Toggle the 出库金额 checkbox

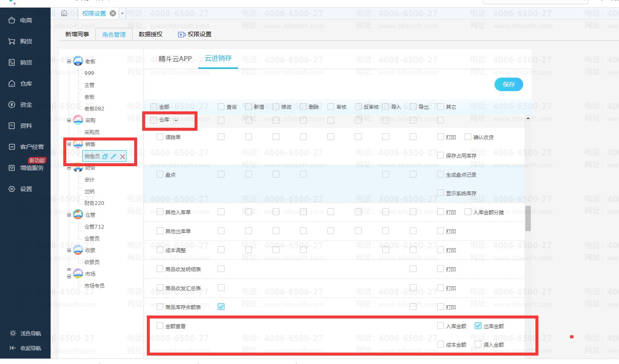click(x=478, y=326)
